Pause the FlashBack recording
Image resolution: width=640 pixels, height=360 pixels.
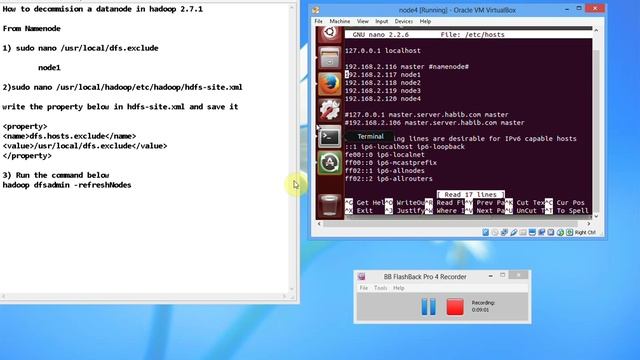coord(429,306)
